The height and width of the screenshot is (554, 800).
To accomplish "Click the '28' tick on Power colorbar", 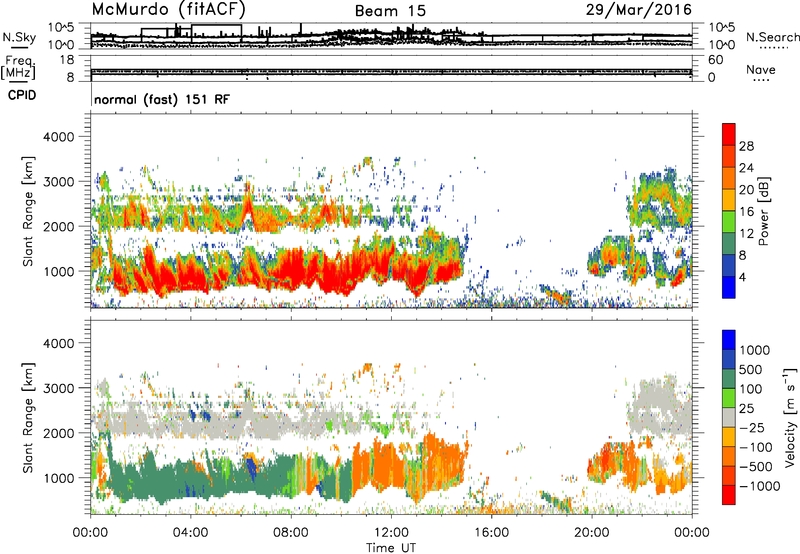I will coord(746,146).
